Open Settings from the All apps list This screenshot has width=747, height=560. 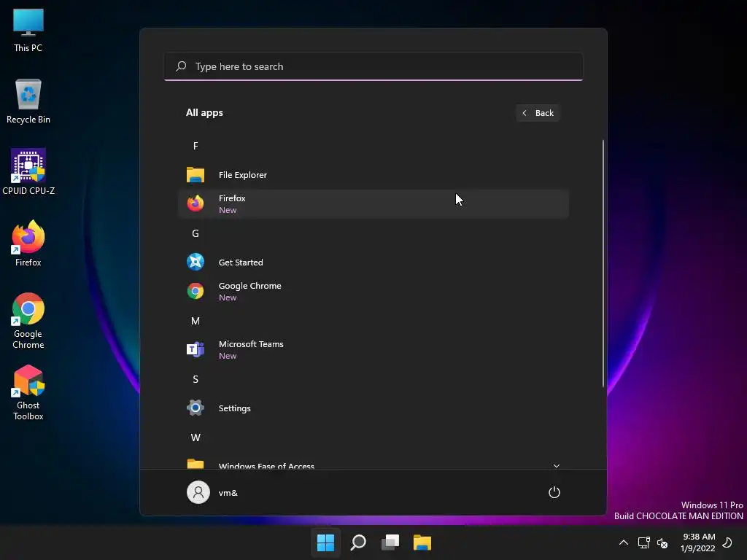pyautogui.click(x=373, y=408)
